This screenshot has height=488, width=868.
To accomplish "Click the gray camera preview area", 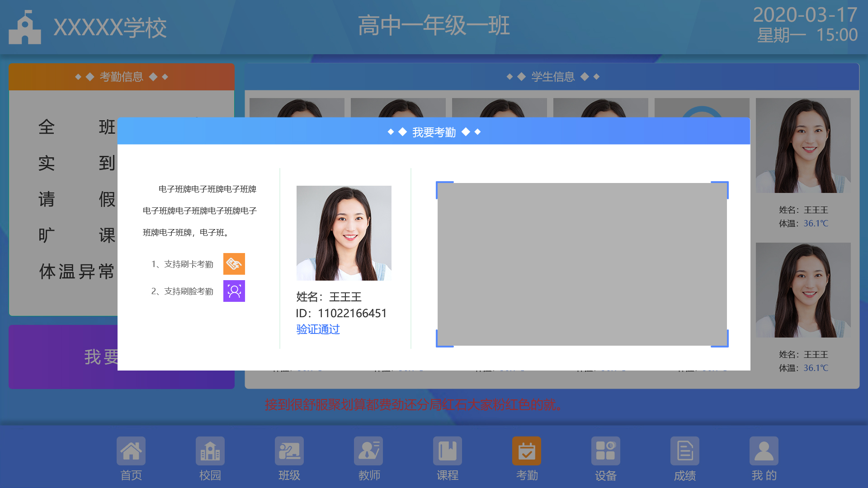I will pyautogui.click(x=582, y=264).
